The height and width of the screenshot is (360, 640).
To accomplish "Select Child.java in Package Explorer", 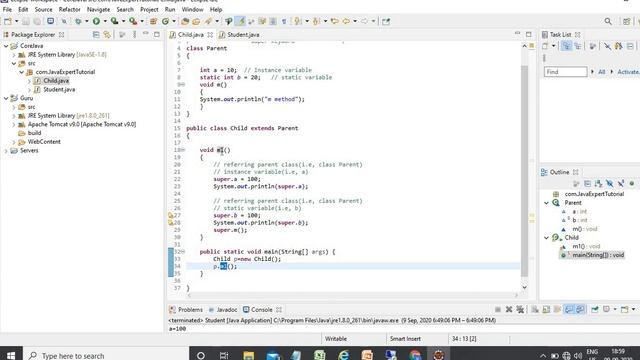I will [56, 81].
